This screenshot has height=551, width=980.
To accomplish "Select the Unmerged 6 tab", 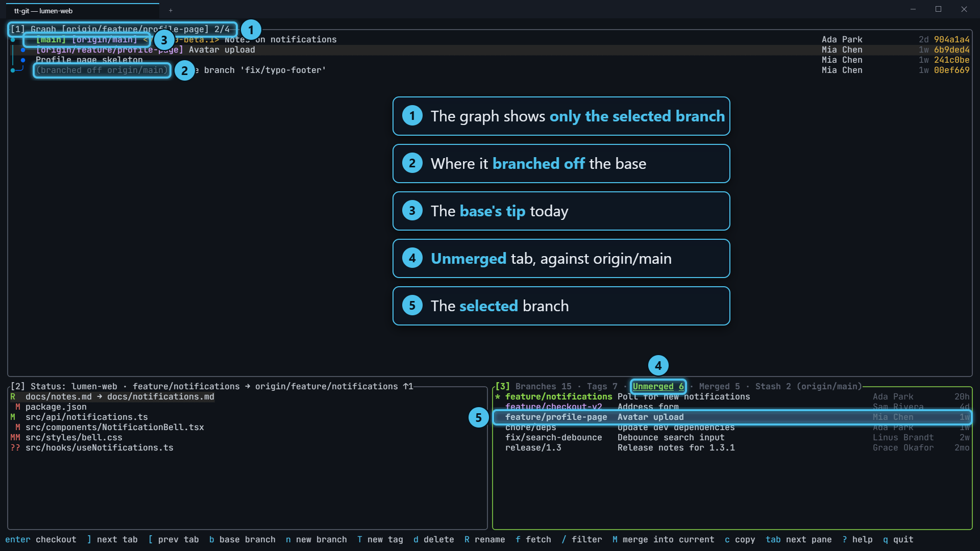I will (658, 386).
